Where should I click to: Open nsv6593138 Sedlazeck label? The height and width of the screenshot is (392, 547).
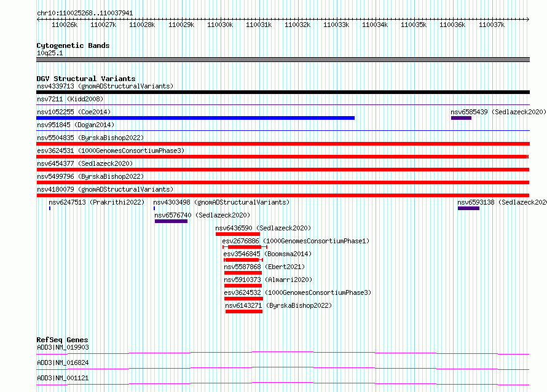pos(502,202)
